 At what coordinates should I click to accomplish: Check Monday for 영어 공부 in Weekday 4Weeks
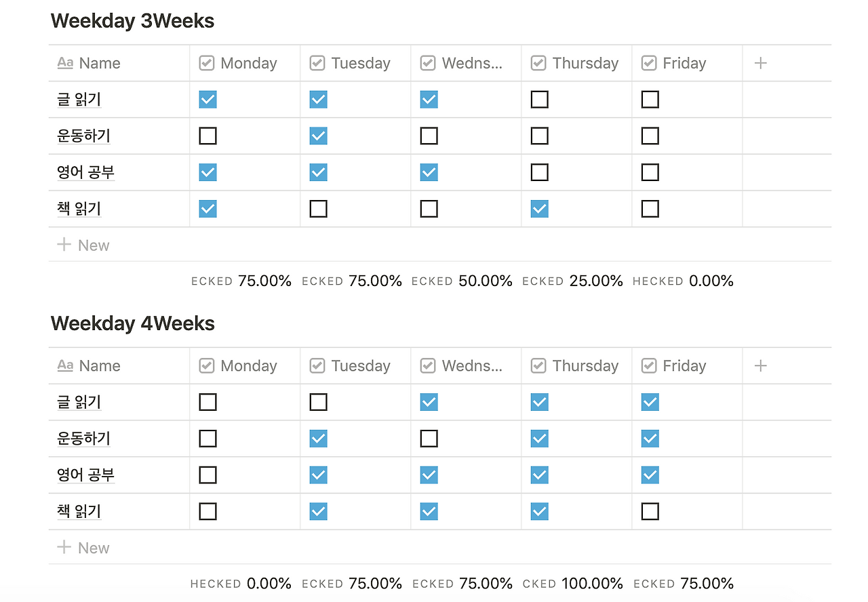pyautogui.click(x=208, y=475)
